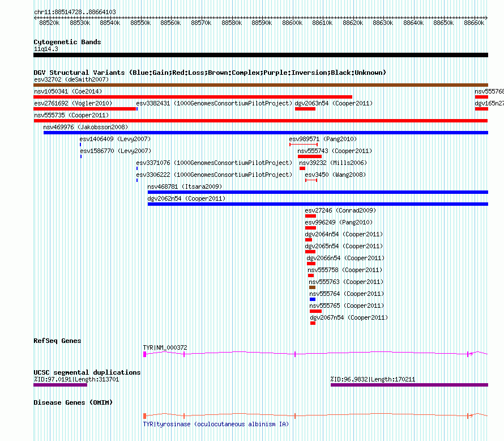Open esv989571 (Pang2010) label
504x441 pixels.
tap(323, 139)
